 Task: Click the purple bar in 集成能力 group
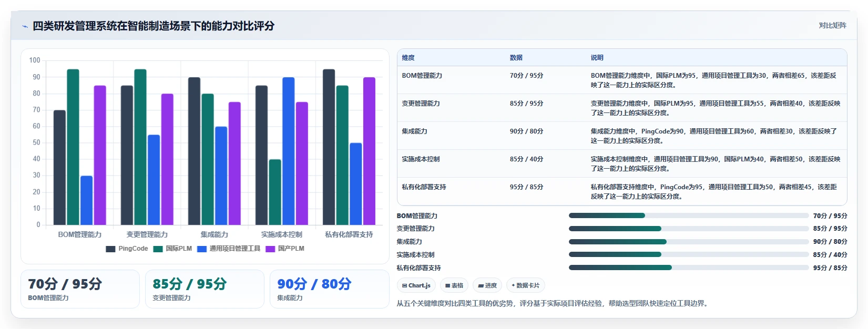(x=234, y=163)
